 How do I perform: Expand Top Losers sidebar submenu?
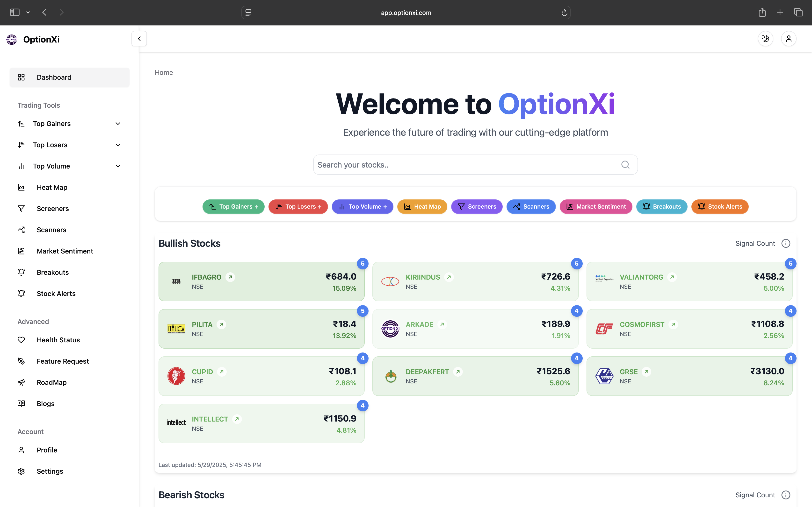118,145
